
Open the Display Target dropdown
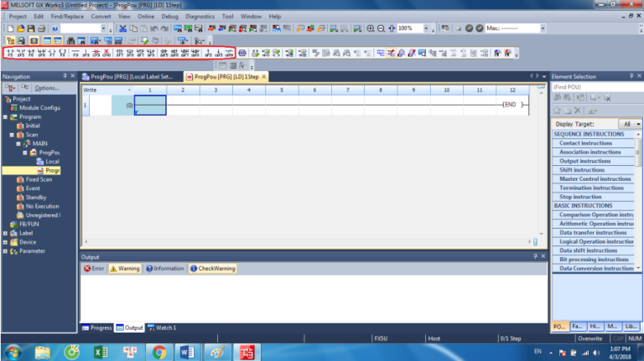(638, 124)
